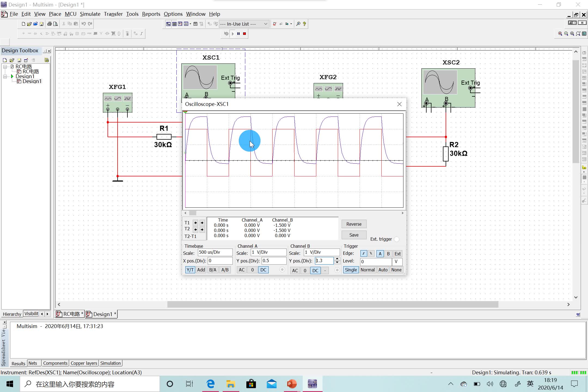Open the Place menu
The height and width of the screenshot is (392, 588).
(55, 14)
